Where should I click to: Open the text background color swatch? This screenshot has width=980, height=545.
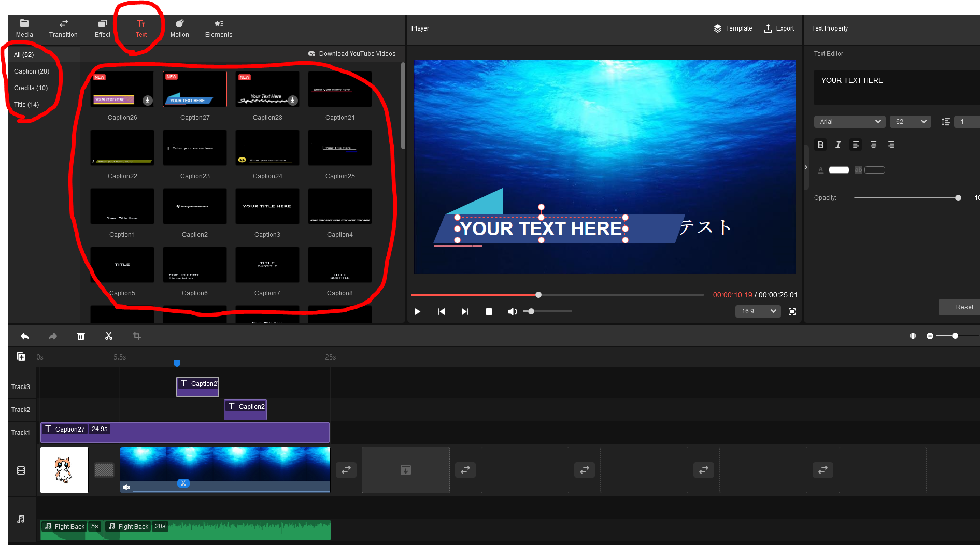tap(875, 170)
